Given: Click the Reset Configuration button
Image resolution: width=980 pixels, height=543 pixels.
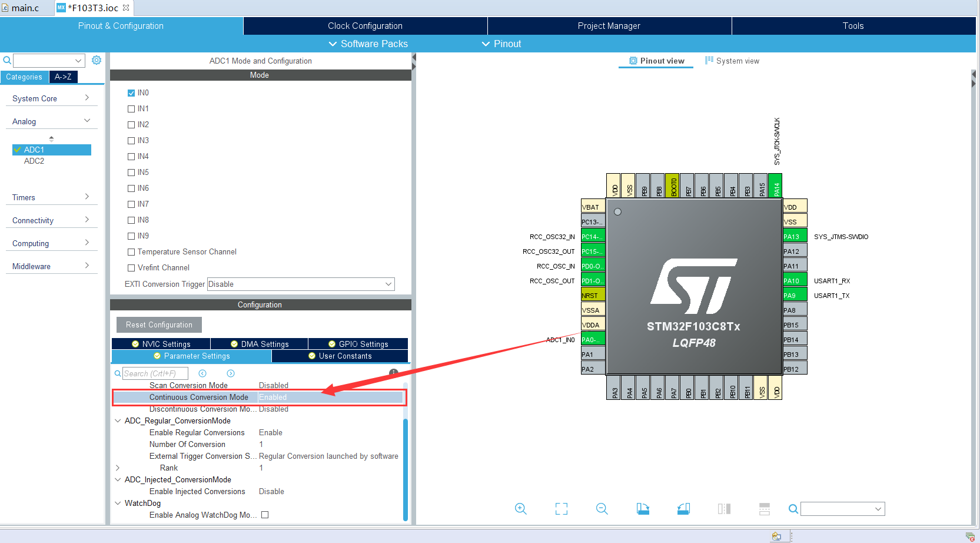Looking at the screenshot, I should point(158,324).
